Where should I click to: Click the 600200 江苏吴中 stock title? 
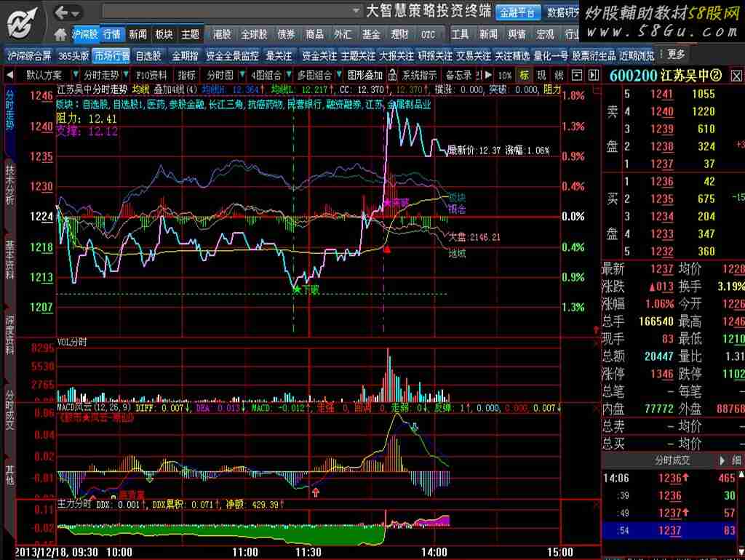(x=665, y=76)
